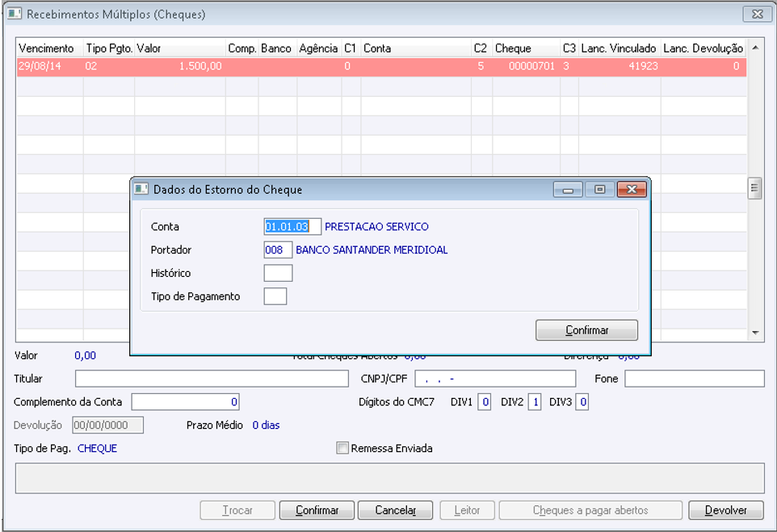Click the Agência column header

coord(318,48)
